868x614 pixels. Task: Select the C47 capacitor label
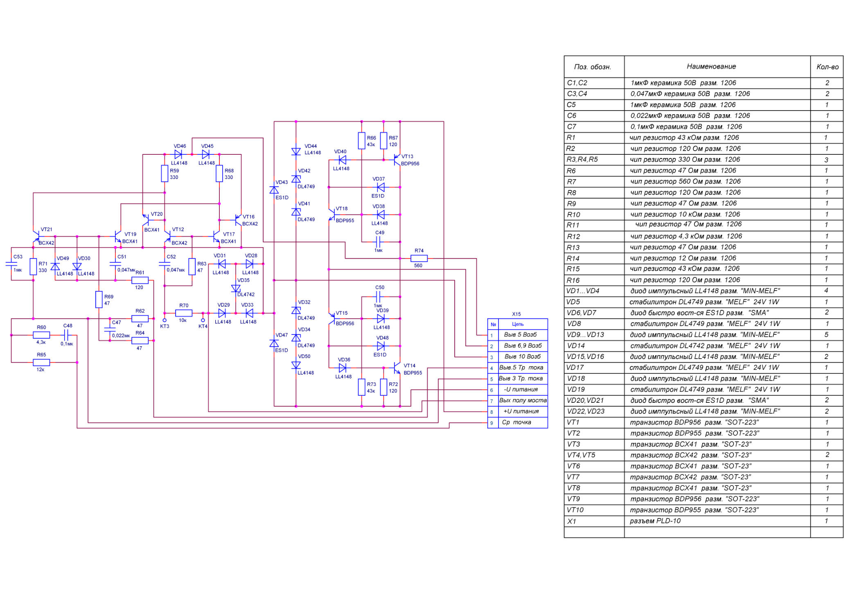(x=117, y=323)
